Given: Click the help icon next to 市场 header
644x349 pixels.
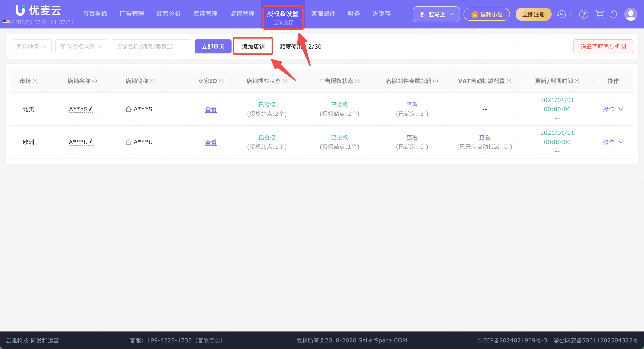Looking at the screenshot, I should 35,81.
